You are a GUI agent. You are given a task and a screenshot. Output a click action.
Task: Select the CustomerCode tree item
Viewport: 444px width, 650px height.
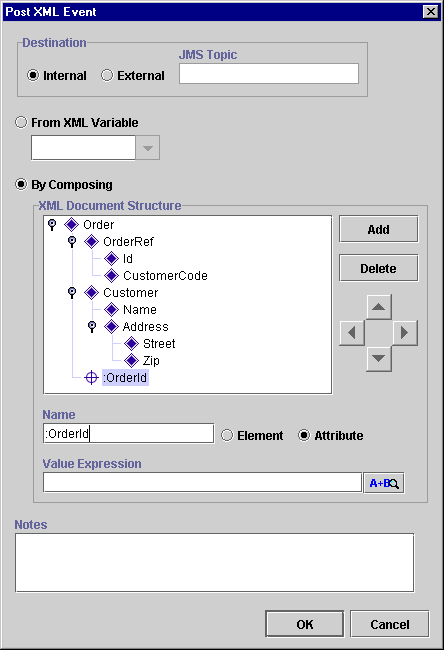click(x=165, y=276)
